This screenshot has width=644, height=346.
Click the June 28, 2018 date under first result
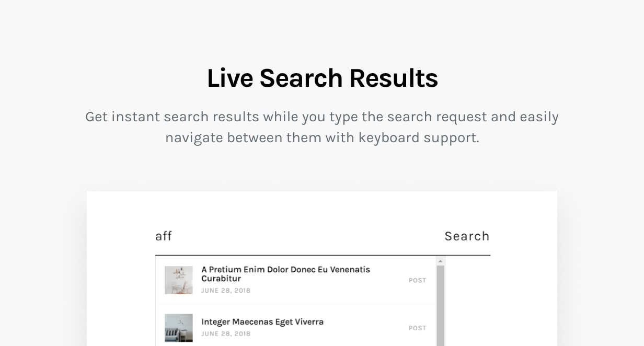226,291
